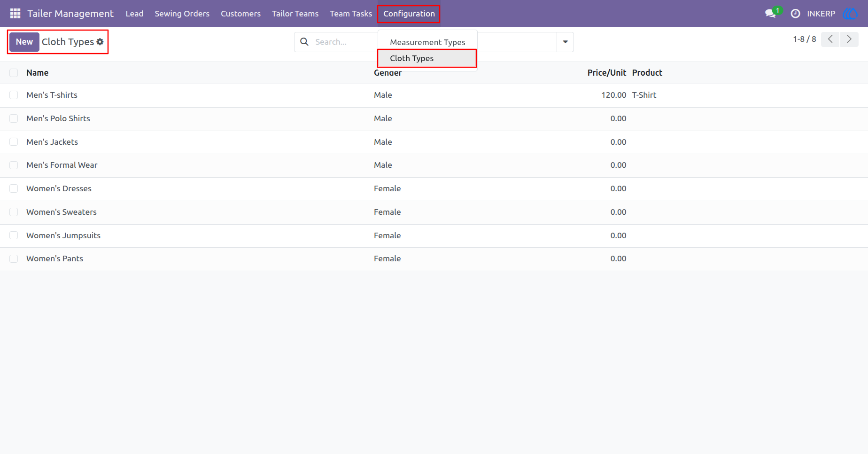868x454 pixels.
Task: Open the Configuration menu
Action: point(409,14)
